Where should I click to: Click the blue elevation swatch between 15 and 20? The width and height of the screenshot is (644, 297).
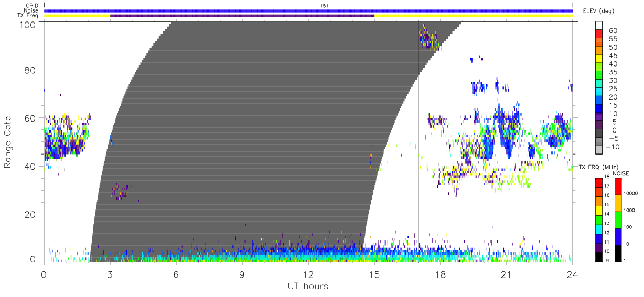pyautogui.click(x=599, y=101)
